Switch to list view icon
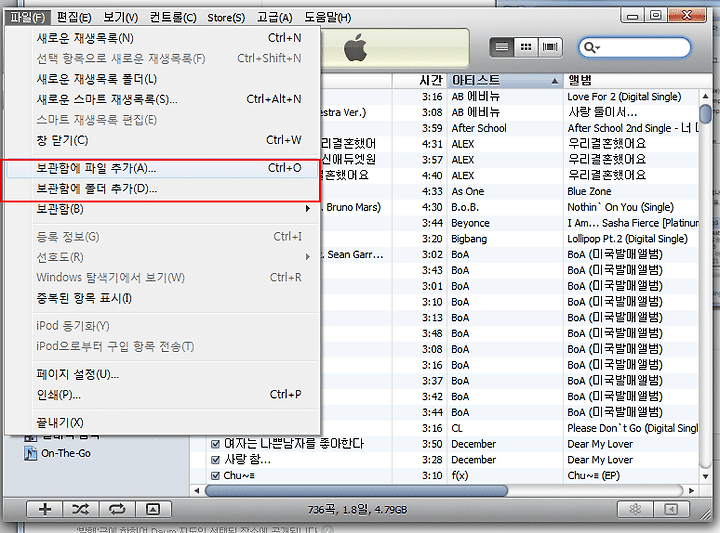This screenshot has height=533, width=720. (501, 47)
